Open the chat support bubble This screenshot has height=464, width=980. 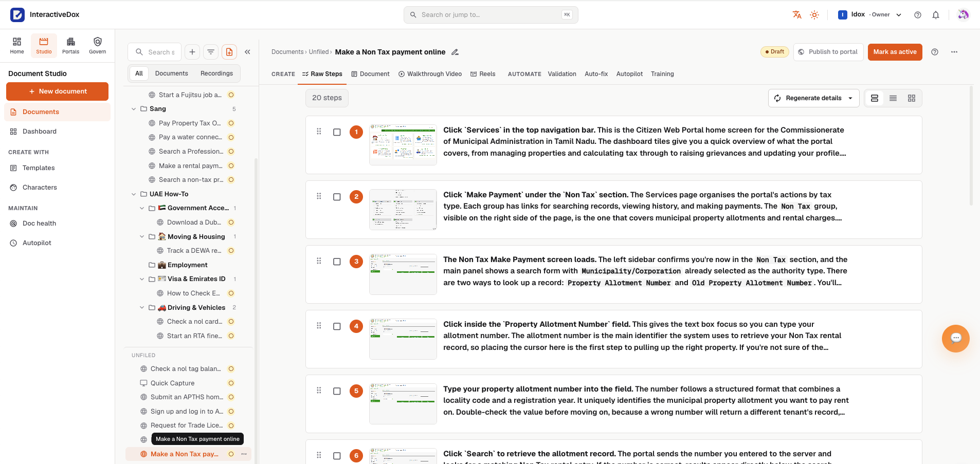956,338
